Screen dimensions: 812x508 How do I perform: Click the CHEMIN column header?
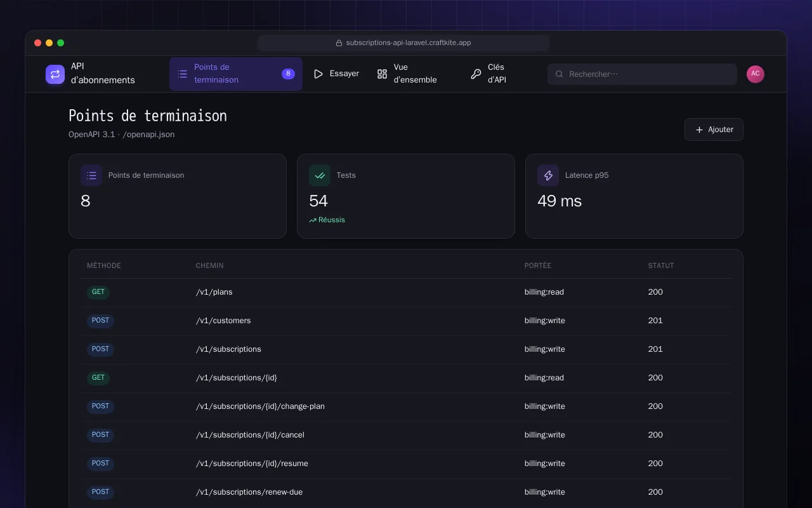click(x=210, y=265)
